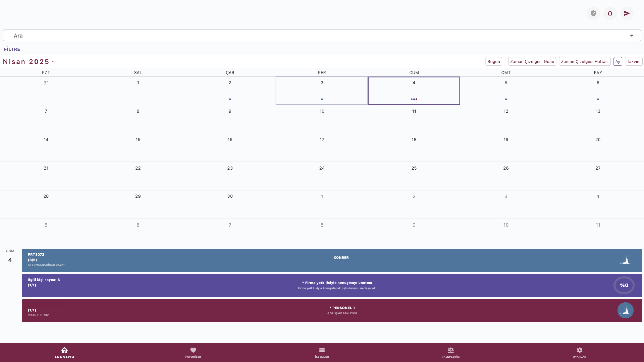Open Favoriler heart icon

click(x=193, y=350)
